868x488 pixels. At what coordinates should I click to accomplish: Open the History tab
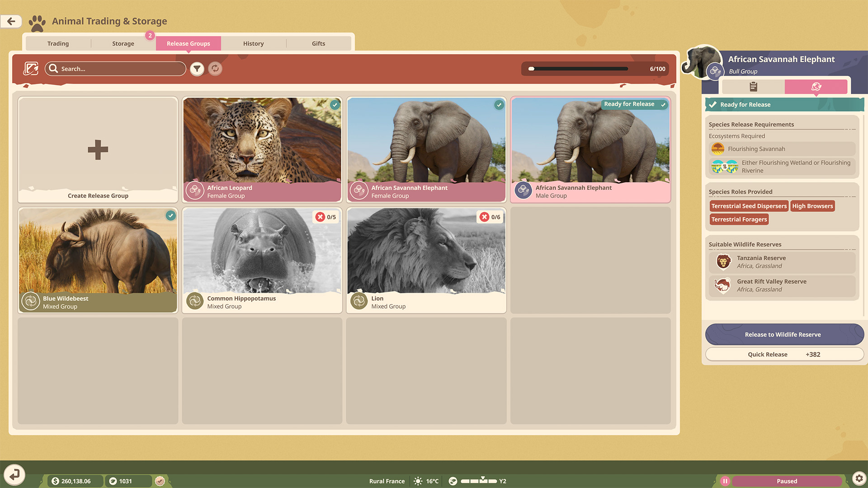pyautogui.click(x=254, y=43)
